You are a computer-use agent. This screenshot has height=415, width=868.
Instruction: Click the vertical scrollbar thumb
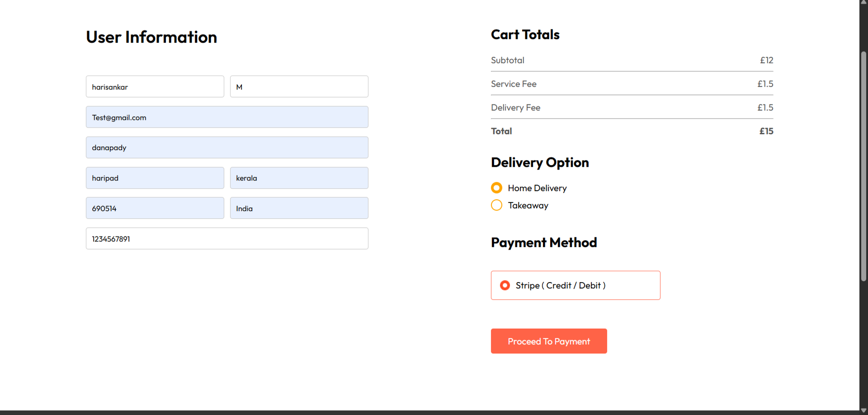click(863, 166)
